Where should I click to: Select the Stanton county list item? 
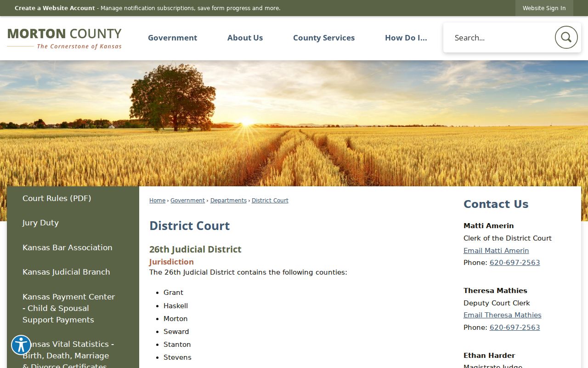(177, 345)
